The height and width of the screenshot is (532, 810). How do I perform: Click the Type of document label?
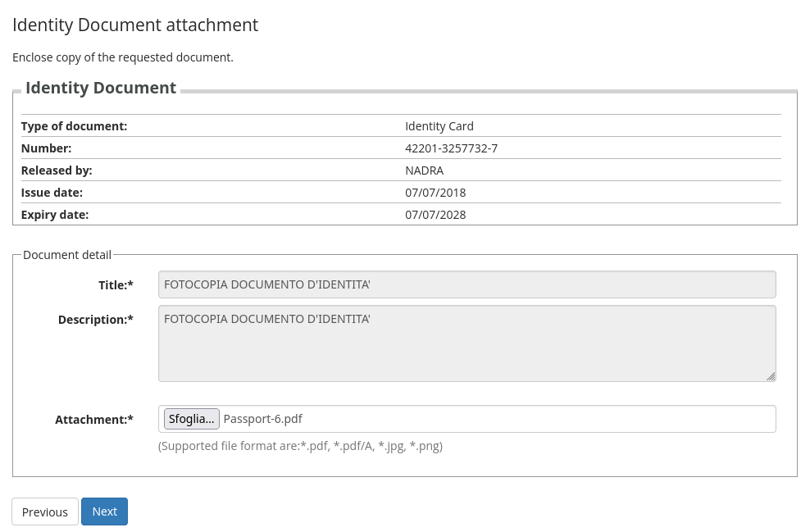pos(74,126)
